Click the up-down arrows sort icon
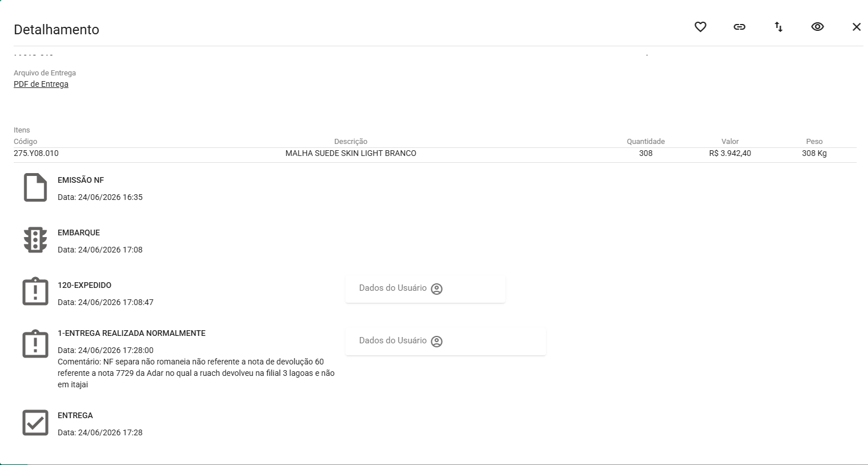 click(x=778, y=27)
